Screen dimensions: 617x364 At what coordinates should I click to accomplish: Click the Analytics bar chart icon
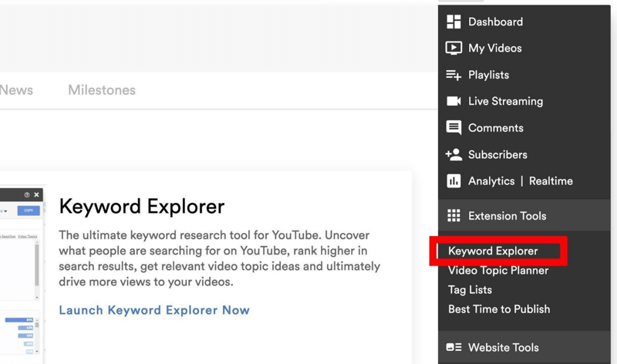click(453, 181)
